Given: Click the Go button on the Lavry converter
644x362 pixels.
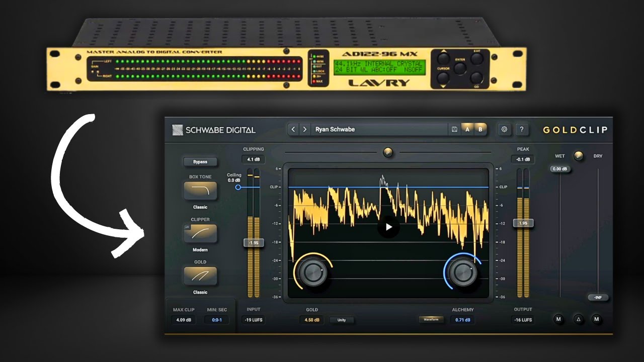Looking at the screenshot, I should pos(477,78).
